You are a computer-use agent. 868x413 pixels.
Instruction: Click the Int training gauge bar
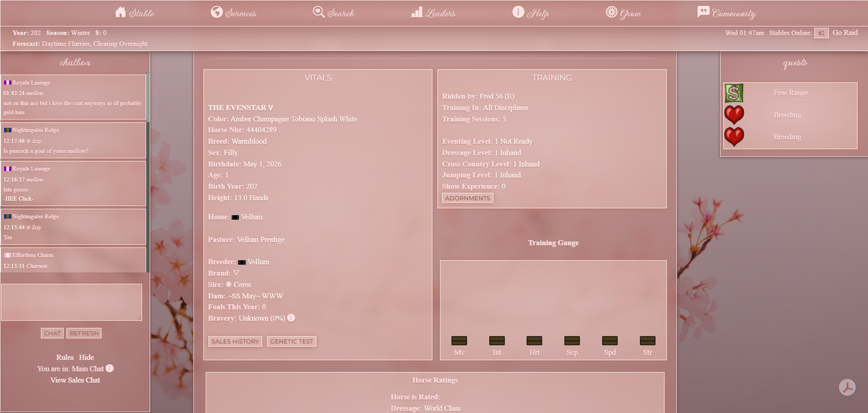coord(497,340)
